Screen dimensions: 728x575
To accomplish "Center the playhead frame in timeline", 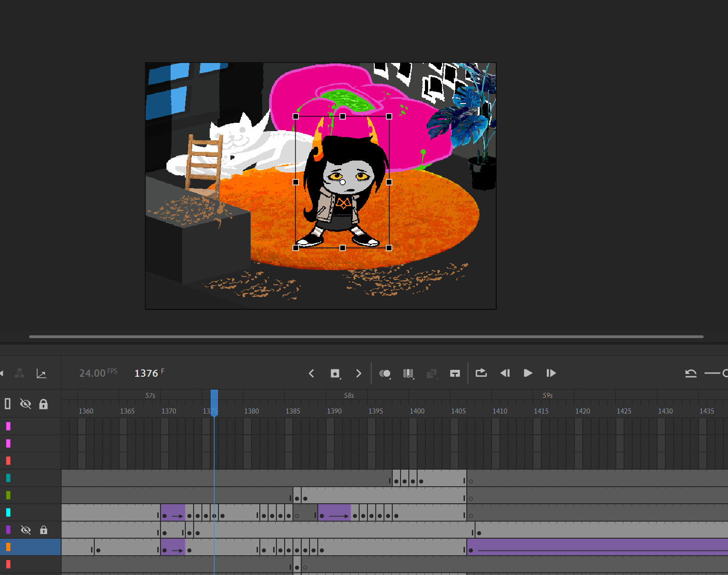I will pyautogui.click(x=455, y=374).
